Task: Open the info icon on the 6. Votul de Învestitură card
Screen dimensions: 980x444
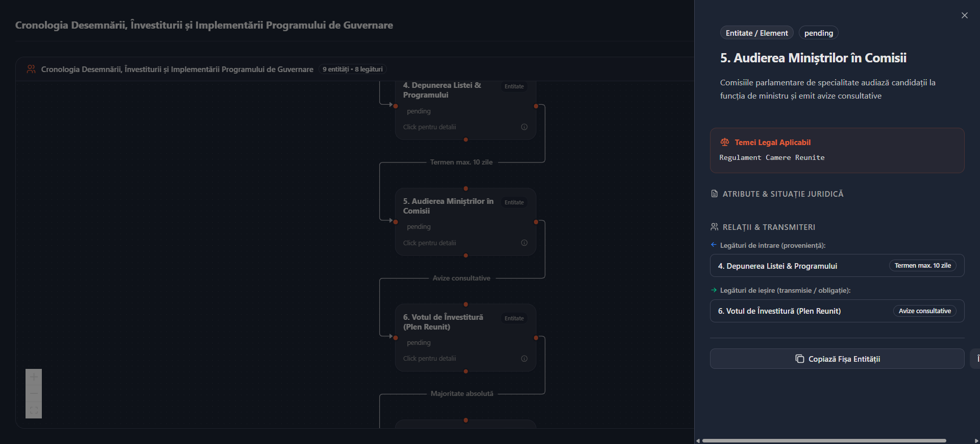Action: click(524, 359)
